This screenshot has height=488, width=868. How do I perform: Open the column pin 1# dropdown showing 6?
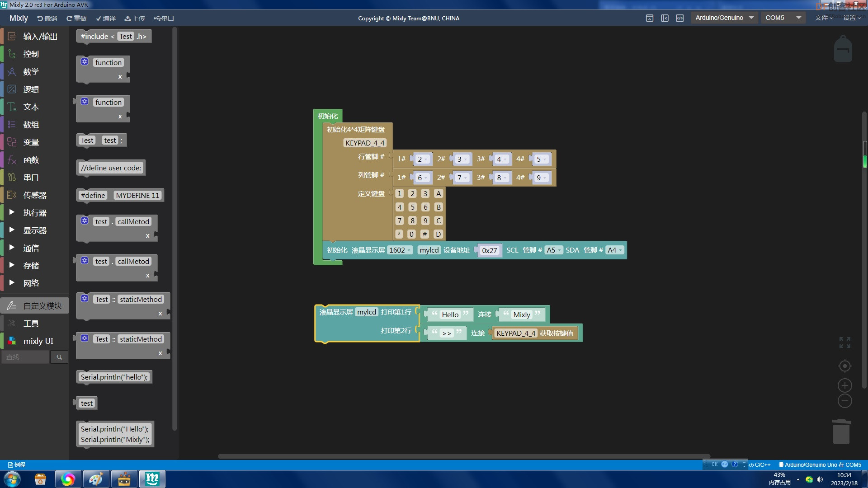click(x=422, y=178)
